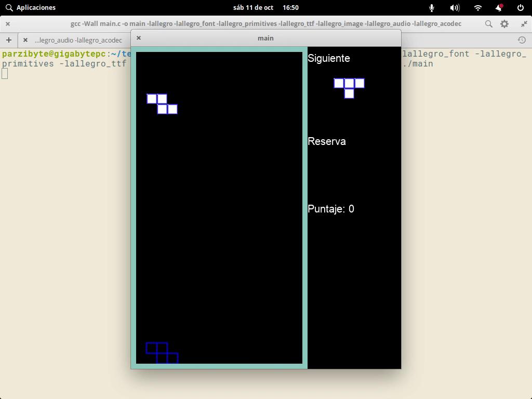Close the main game window
The height and width of the screenshot is (399, 532).
point(139,38)
